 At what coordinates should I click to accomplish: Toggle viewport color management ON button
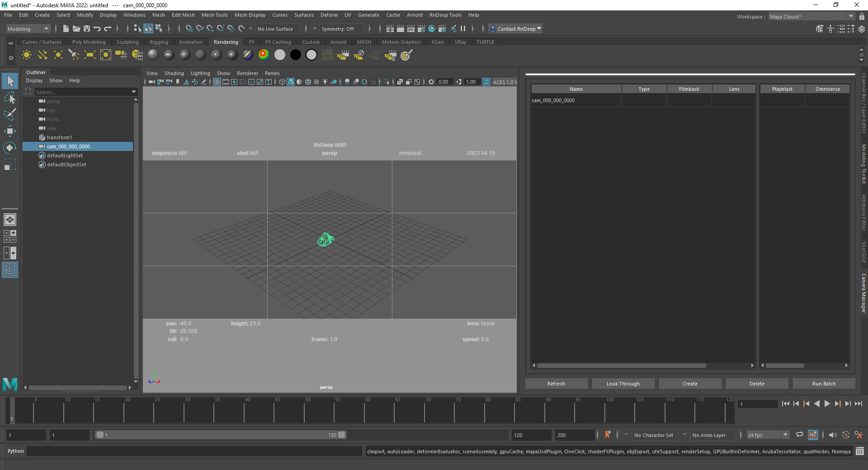pos(486,82)
